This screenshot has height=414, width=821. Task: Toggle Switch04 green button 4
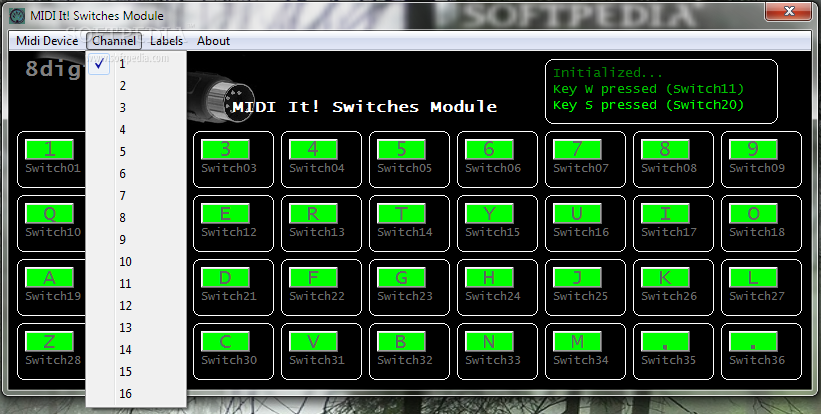[313, 149]
